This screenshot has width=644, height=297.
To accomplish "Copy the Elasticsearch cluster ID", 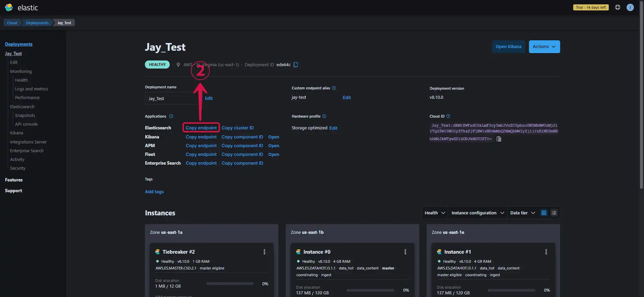I will [x=237, y=128].
